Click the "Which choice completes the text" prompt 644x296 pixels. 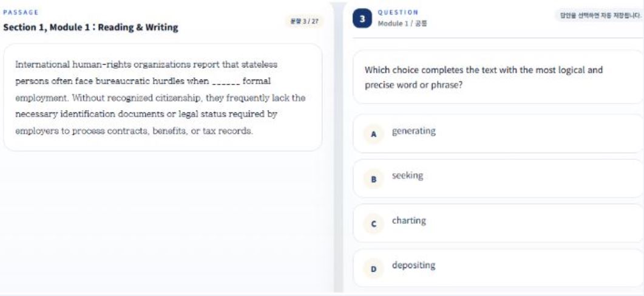click(483, 77)
